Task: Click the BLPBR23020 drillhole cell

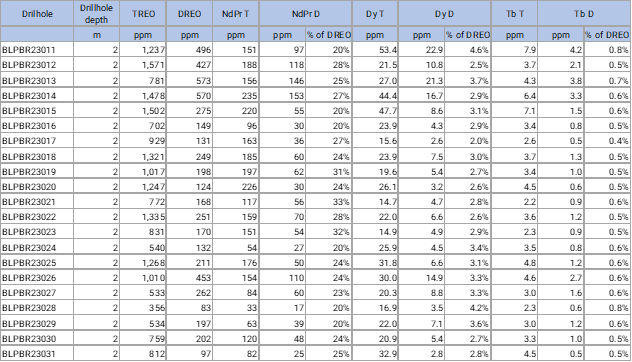Action: [37, 187]
